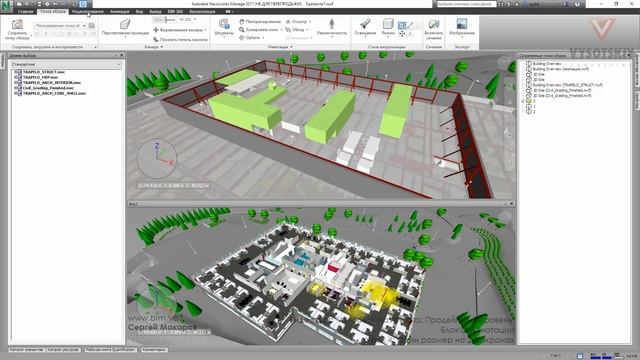Open the Item Catalog bottom tab
Image resolution: width=640 pixels, height=360 pixels.
[26, 350]
